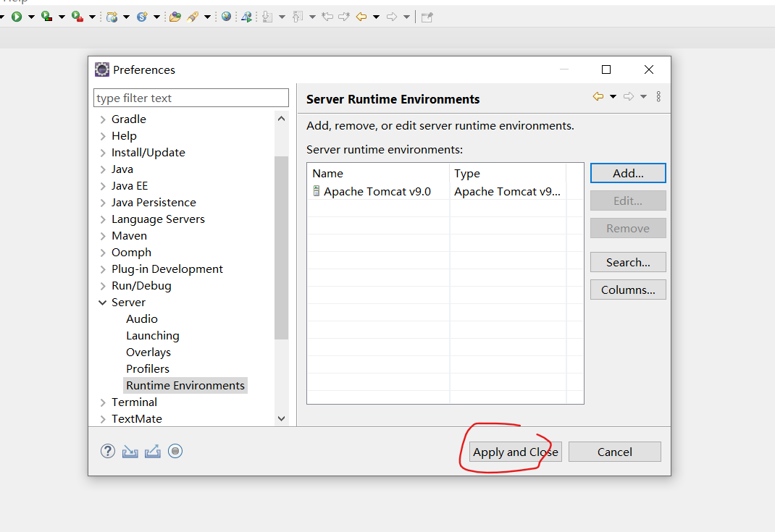775x532 pixels.
Task: Select Audio under Server
Action: pyautogui.click(x=142, y=319)
